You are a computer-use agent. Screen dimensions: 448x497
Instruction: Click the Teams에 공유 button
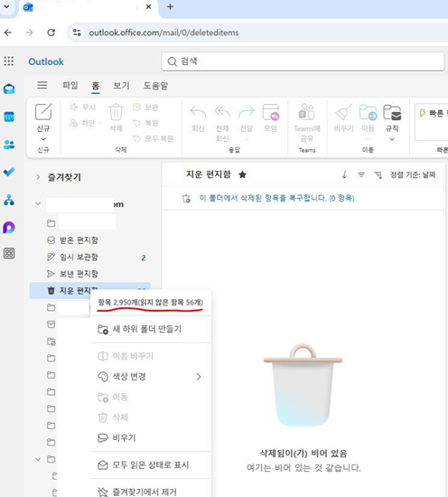[x=307, y=123]
